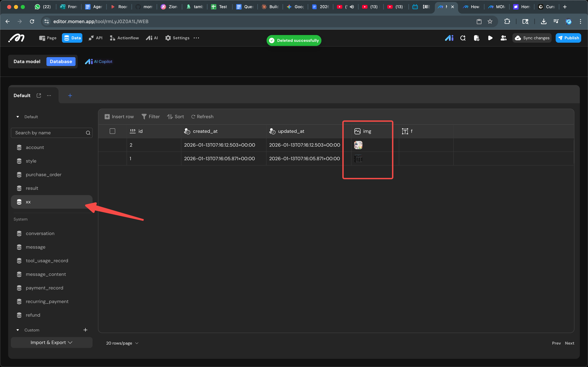
Task: Open the image thumbnail in row 2
Action: pos(358,145)
